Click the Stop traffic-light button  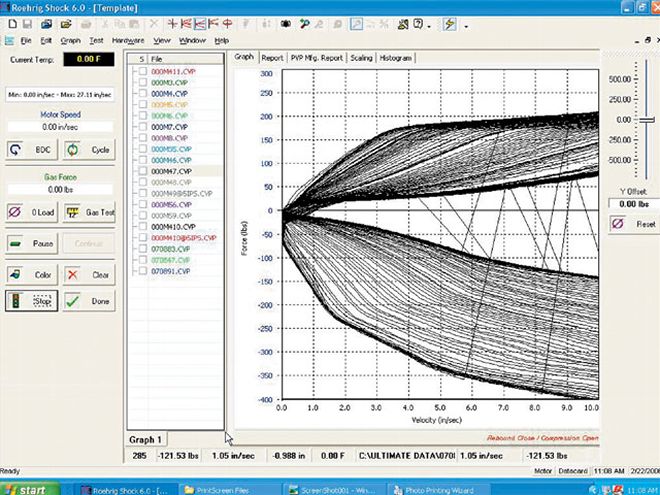pyautogui.click(x=32, y=301)
